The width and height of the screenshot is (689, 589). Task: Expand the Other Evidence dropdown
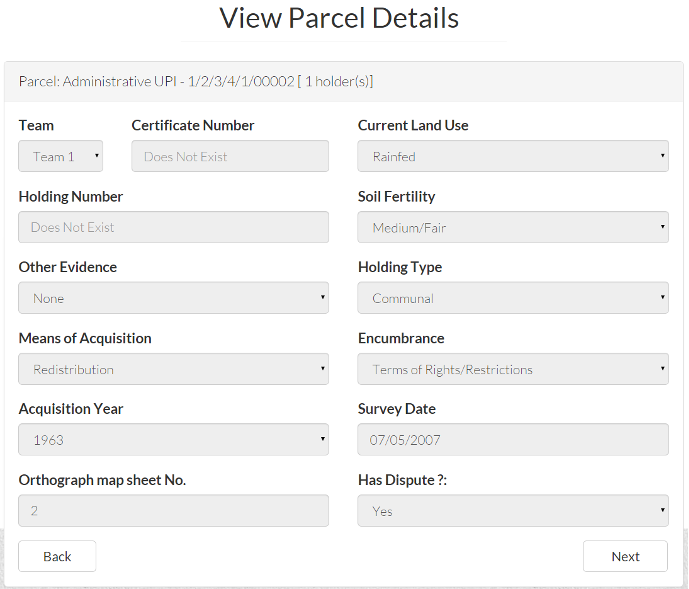(x=174, y=298)
